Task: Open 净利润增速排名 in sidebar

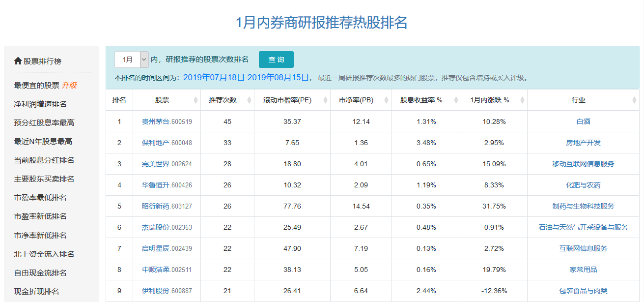Action: (x=40, y=104)
